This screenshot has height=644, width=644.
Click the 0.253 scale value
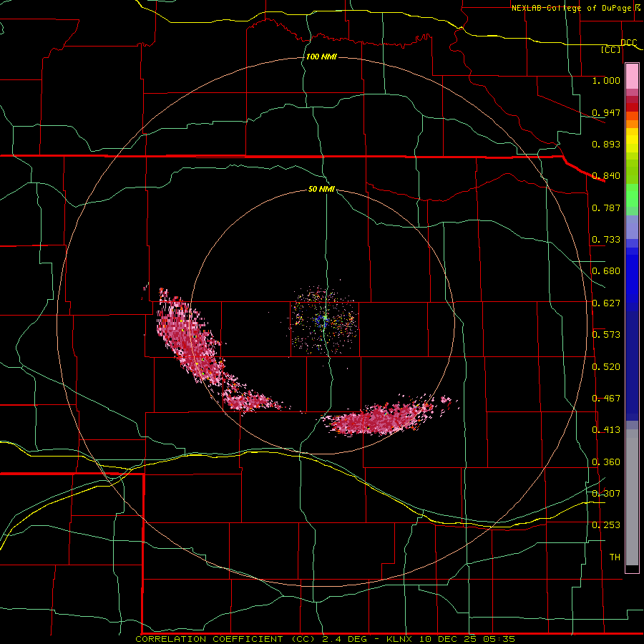[x=606, y=525]
